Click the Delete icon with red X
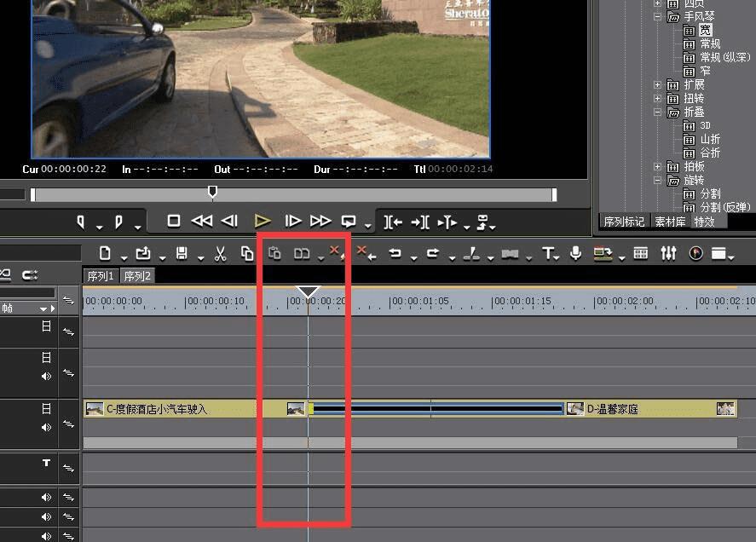 point(337,252)
